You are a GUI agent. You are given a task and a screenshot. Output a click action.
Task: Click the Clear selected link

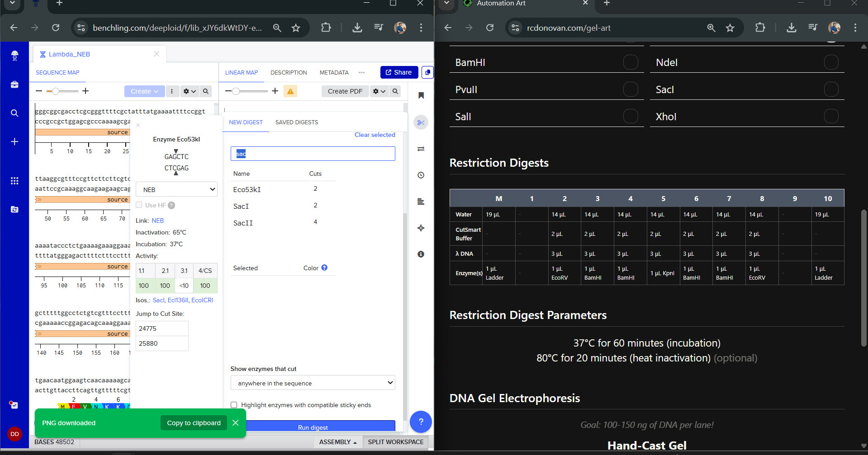tap(375, 135)
